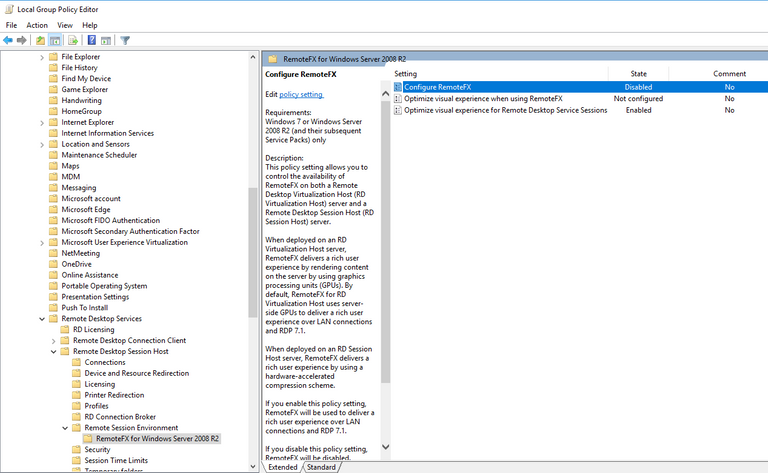Sort by the Setting column header
The image size is (768, 473).
pyautogui.click(x=406, y=74)
